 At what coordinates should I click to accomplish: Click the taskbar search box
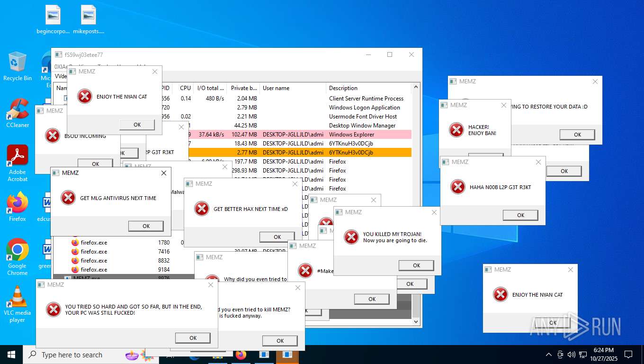pyautogui.click(x=90, y=355)
